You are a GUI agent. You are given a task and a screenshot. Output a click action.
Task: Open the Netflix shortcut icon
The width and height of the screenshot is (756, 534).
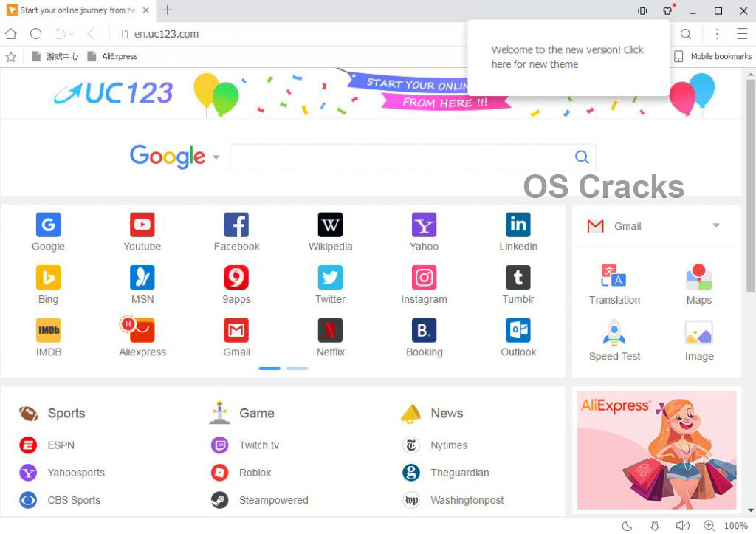330,330
